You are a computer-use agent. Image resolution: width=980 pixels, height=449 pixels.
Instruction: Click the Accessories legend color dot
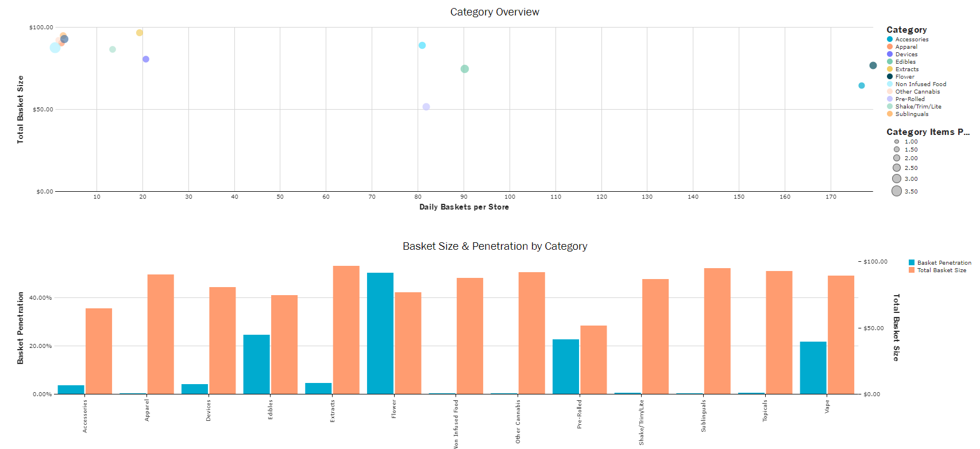(x=890, y=40)
